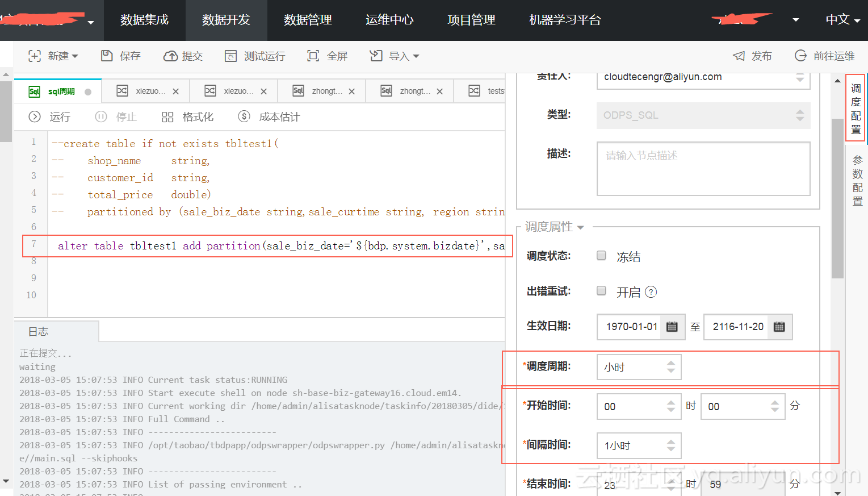Viewport: 868px width, 496px height.
Task: Click the 停止 stop icon
Action: [x=101, y=116]
